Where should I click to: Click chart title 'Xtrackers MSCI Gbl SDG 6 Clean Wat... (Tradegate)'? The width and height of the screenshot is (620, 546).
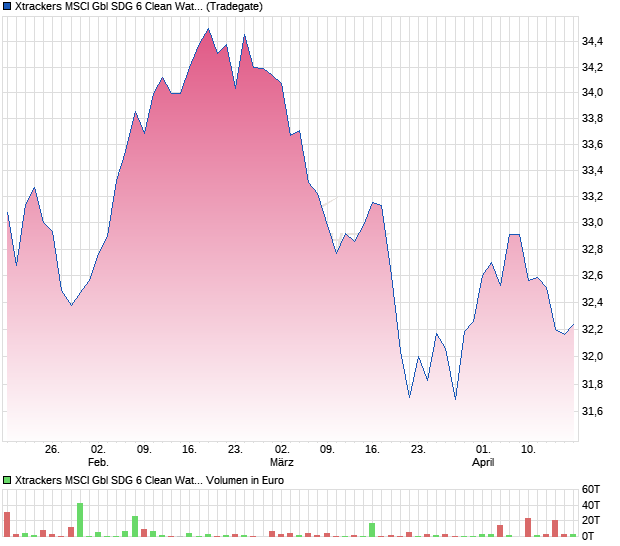point(139,6)
